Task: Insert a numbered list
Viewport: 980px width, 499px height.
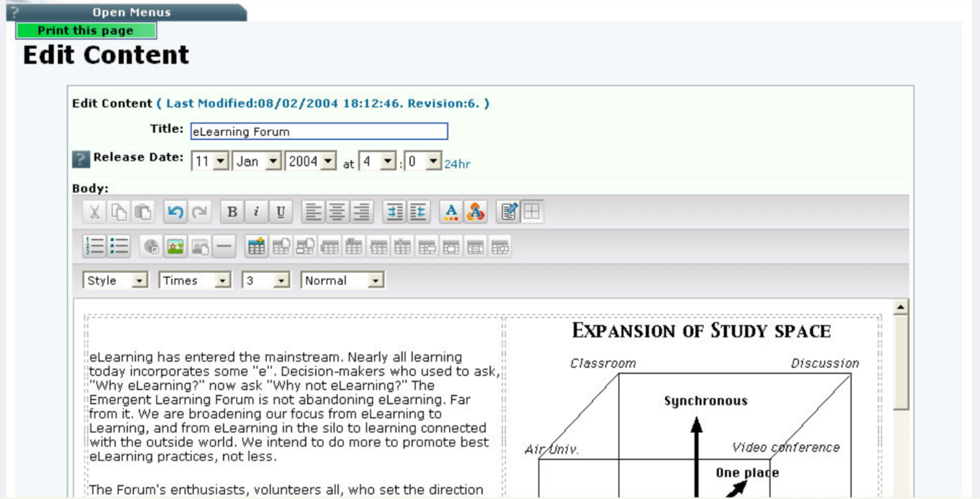Action: coord(95,246)
